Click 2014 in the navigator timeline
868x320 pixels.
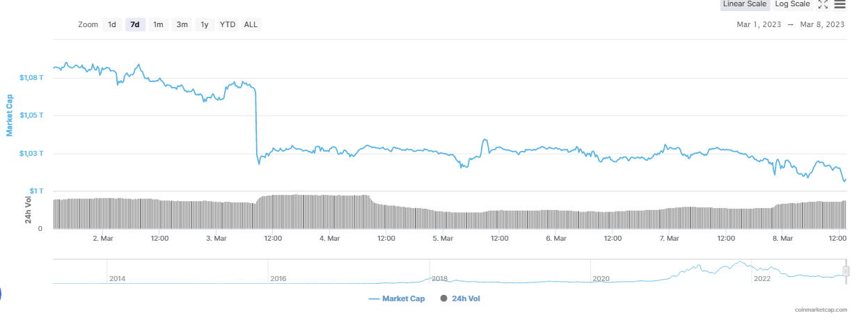[x=118, y=278]
